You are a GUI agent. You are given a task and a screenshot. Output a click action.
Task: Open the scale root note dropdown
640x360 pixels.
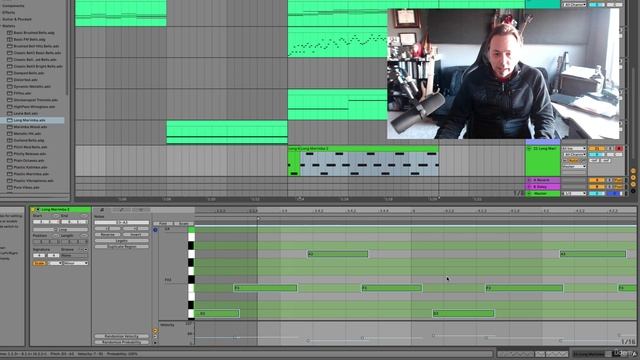(x=55, y=263)
